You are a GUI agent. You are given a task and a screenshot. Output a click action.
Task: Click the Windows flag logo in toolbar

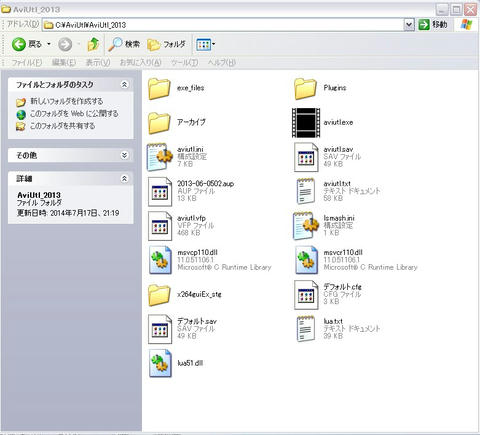tap(466, 24)
